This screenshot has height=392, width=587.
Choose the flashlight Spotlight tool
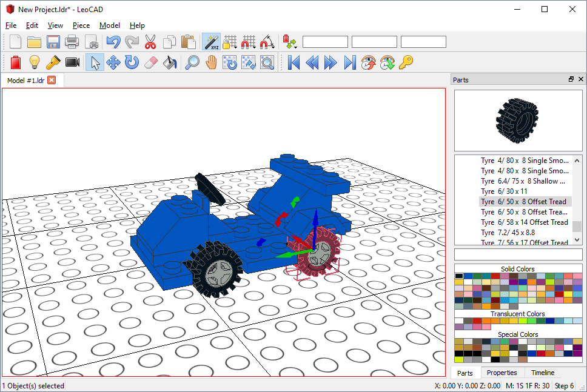click(53, 62)
